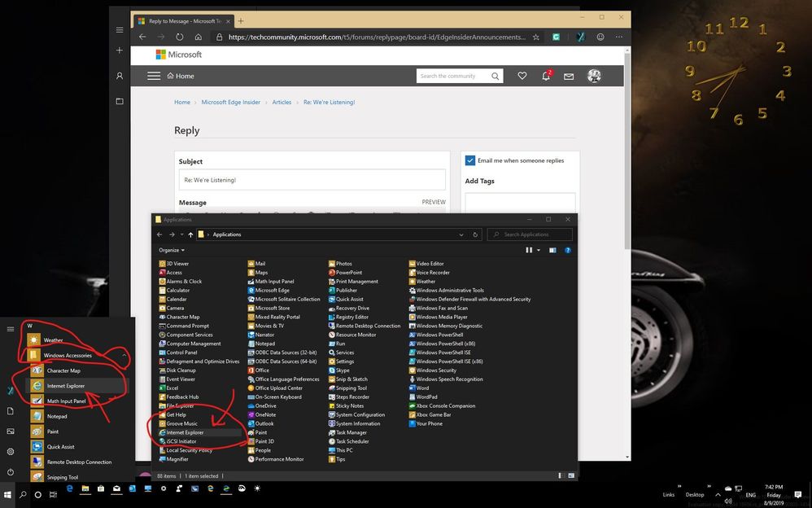Click the OneDrive cloud icon in system tray
Viewport: 812px width, 508px height.
tap(727, 488)
